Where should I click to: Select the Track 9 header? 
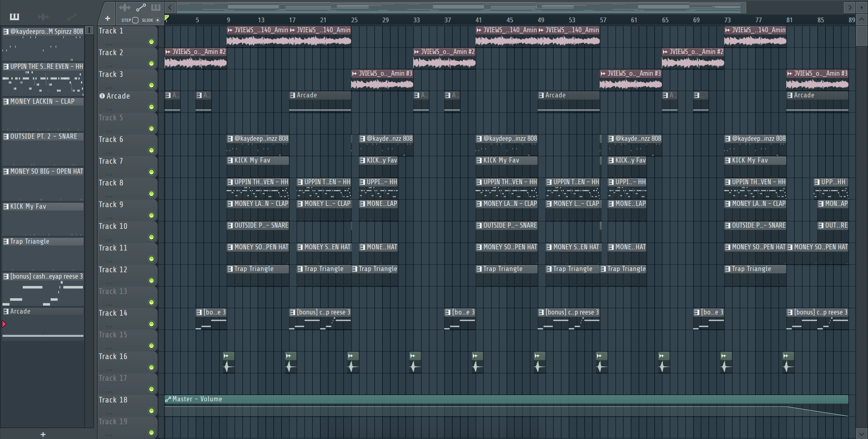127,210
